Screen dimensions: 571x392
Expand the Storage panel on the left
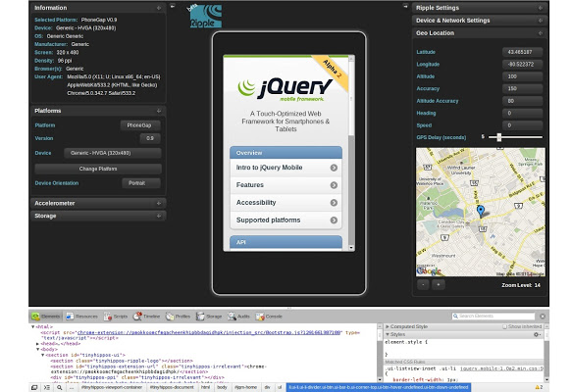pyautogui.click(x=98, y=216)
